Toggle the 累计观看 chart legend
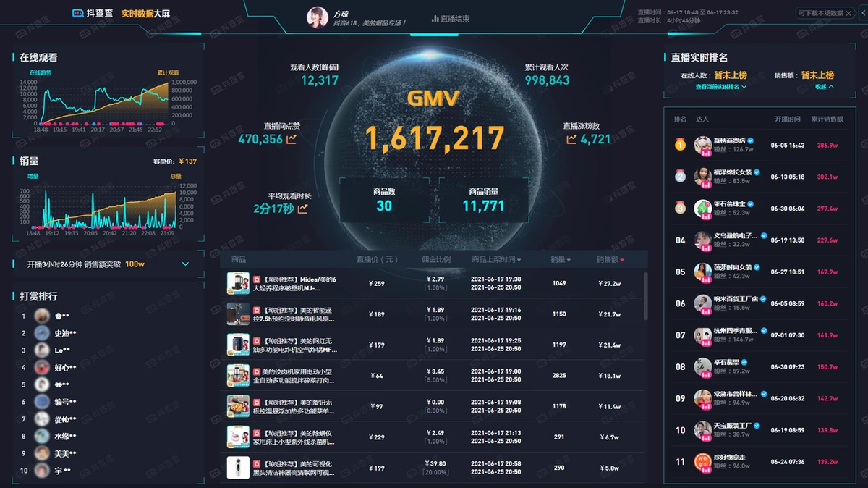Image resolution: width=868 pixels, height=488 pixels. [168, 72]
